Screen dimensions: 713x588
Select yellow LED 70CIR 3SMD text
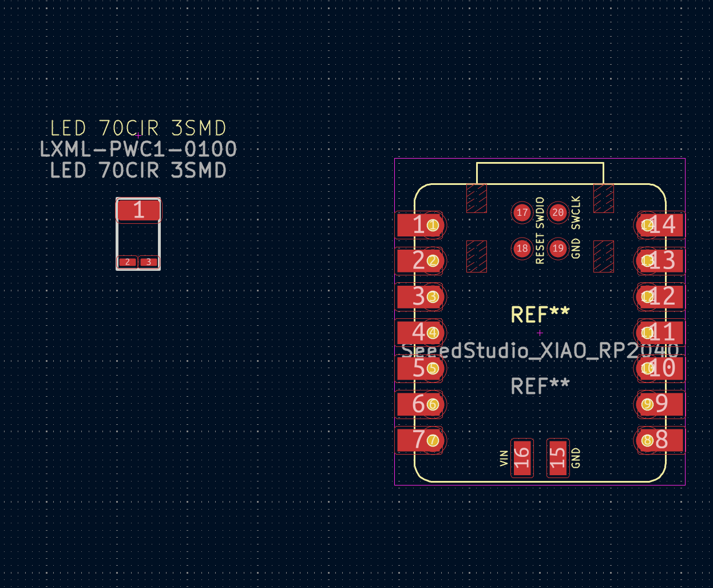tap(138, 128)
